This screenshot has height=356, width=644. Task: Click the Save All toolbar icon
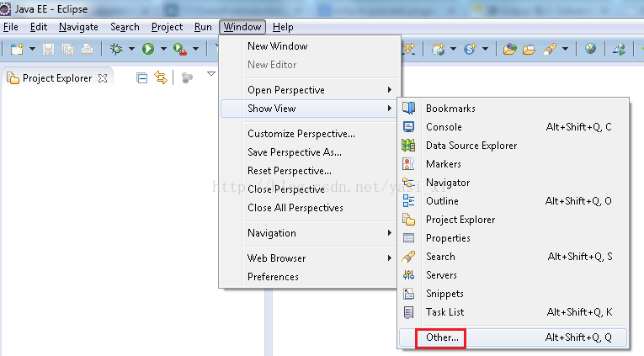coord(68,50)
